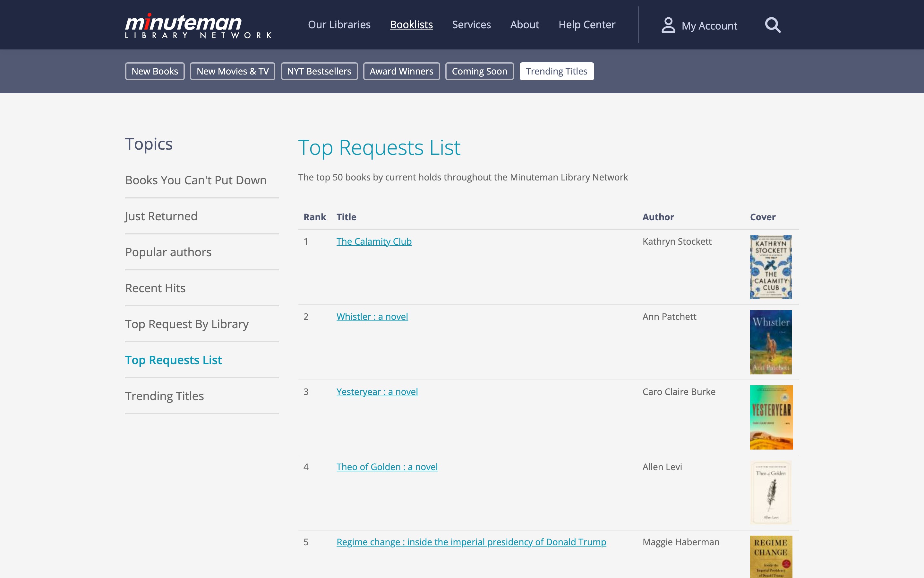Click author name Maggie Haberman
The width and height of the screenshot is (924, 578).
pyautogui.click(x=680, y=542)
